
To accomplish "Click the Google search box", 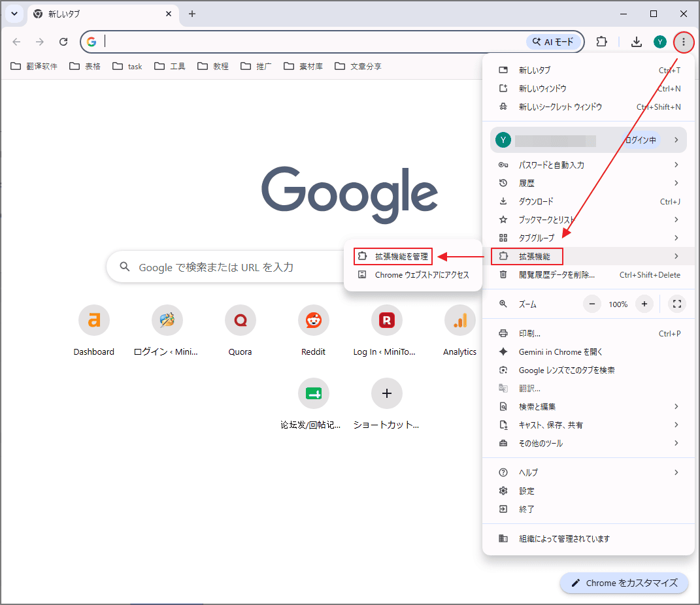I will 225,267.
